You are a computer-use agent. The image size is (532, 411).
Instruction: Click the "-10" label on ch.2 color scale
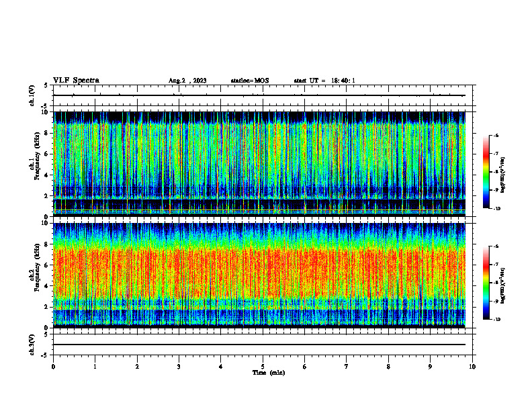496,320
